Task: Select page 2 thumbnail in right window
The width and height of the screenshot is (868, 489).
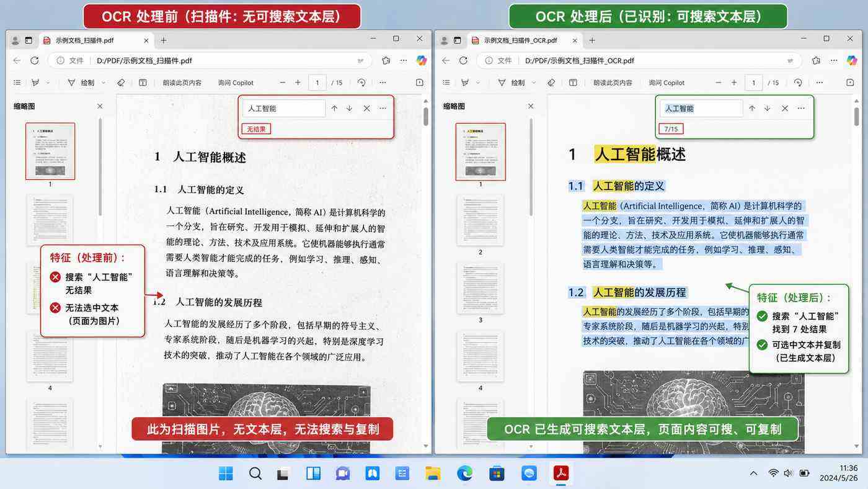Action: tap(480, 220)
